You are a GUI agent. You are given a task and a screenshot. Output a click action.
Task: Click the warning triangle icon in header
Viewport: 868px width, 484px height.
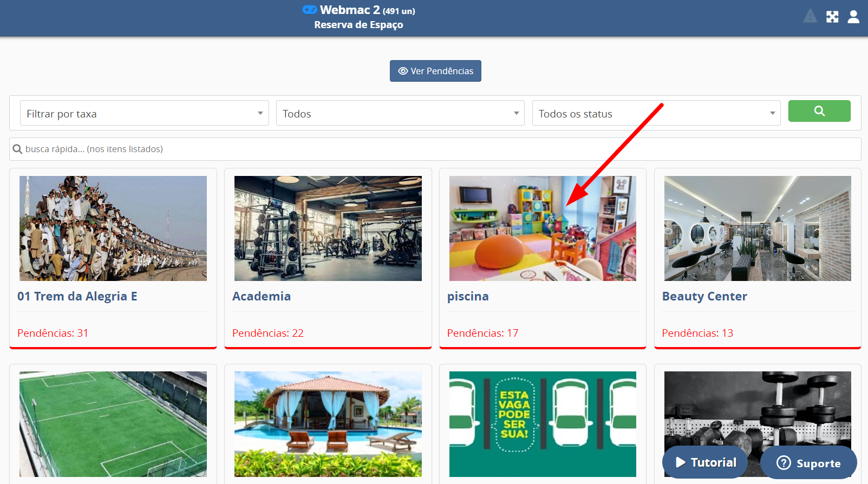810,16
